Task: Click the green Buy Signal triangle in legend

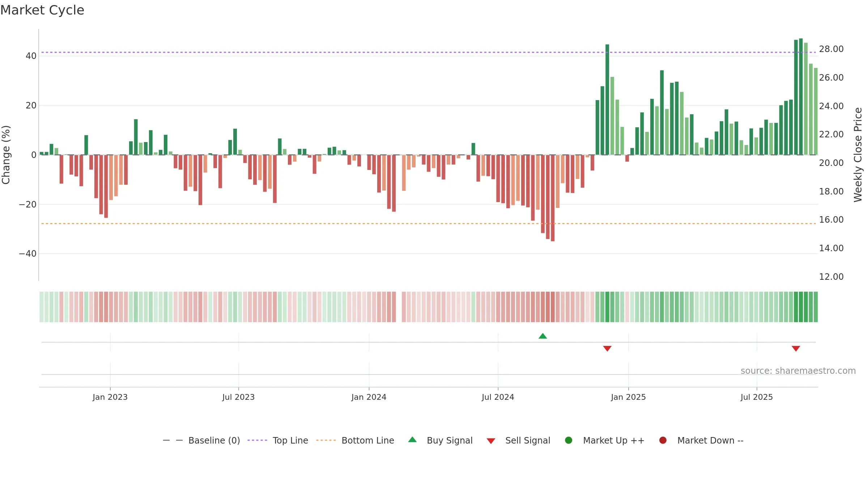Action: click(412, 440)
